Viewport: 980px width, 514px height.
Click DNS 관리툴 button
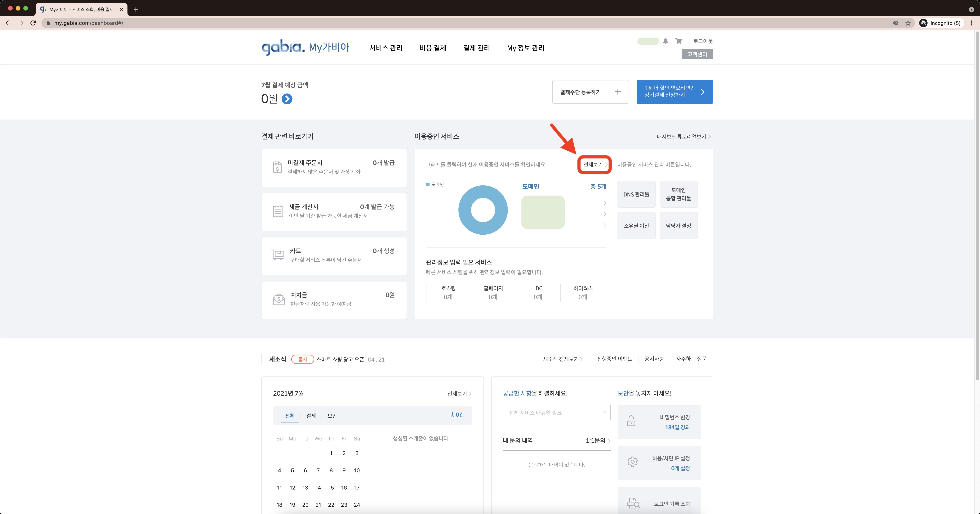tap(636, 194)
